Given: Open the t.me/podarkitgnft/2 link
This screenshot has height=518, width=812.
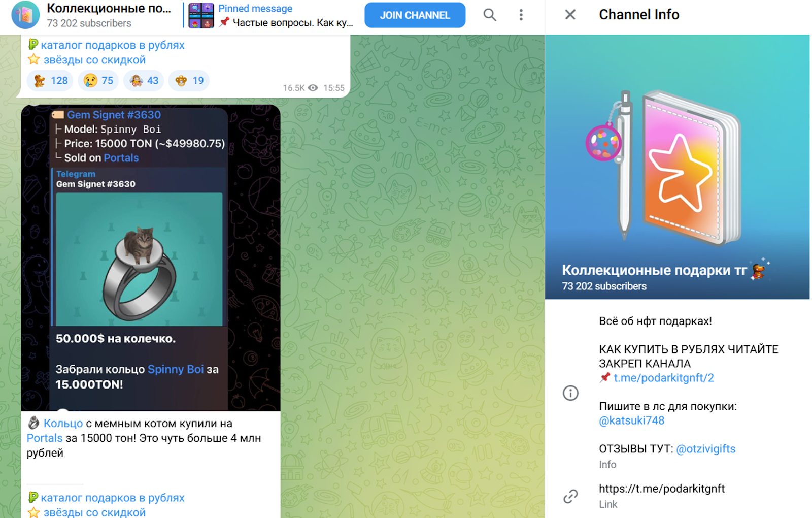Looking at the screenshot, I should click(x=664, y=378).
